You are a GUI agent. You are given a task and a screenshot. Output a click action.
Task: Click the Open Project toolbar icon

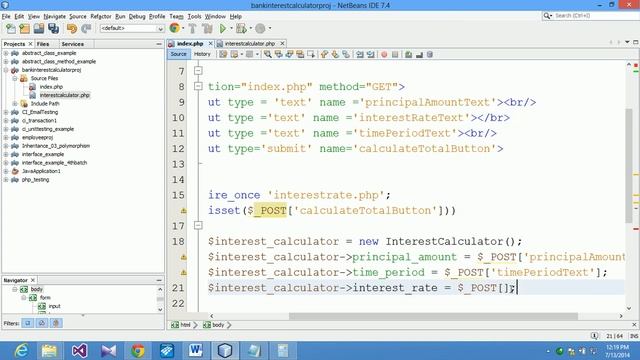click(x=39, y=28)
